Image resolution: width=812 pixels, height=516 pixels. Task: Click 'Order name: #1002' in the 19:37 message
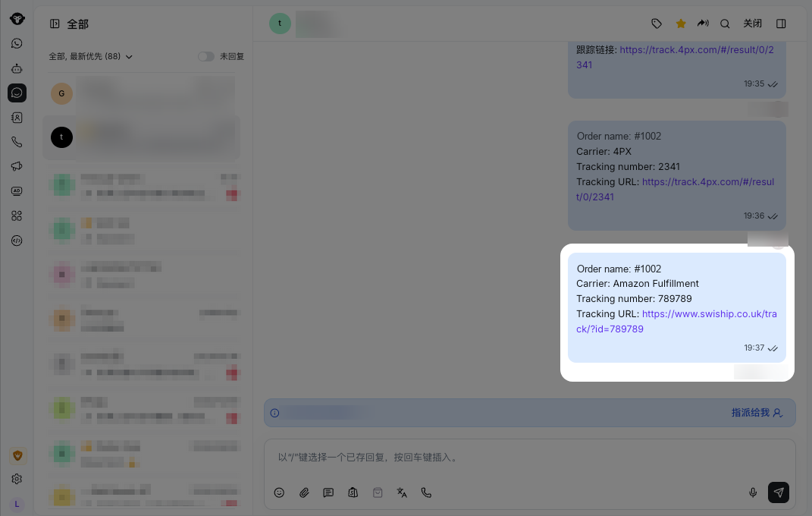(x=619, y=269)
